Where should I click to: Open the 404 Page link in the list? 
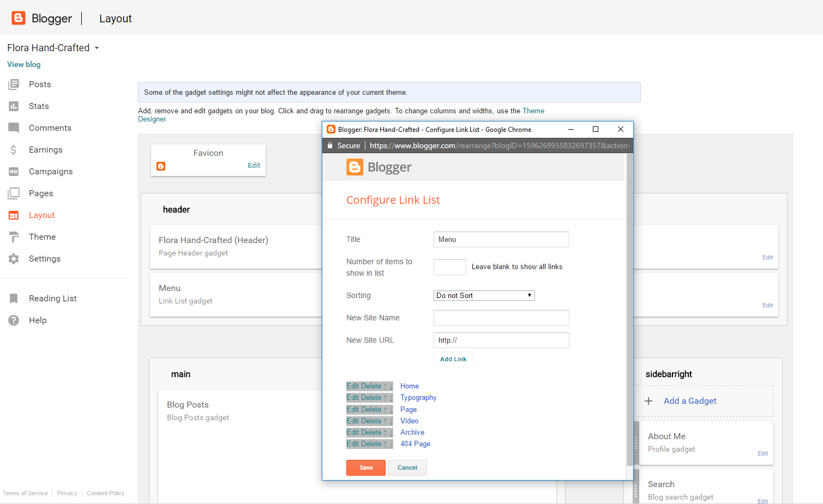[415, 444]
